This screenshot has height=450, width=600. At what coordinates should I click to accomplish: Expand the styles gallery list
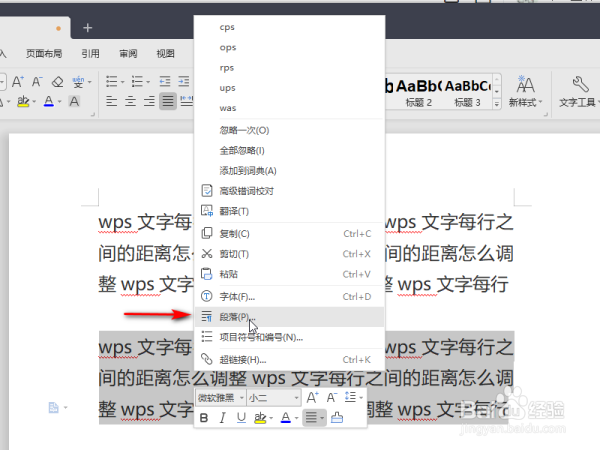497,104
